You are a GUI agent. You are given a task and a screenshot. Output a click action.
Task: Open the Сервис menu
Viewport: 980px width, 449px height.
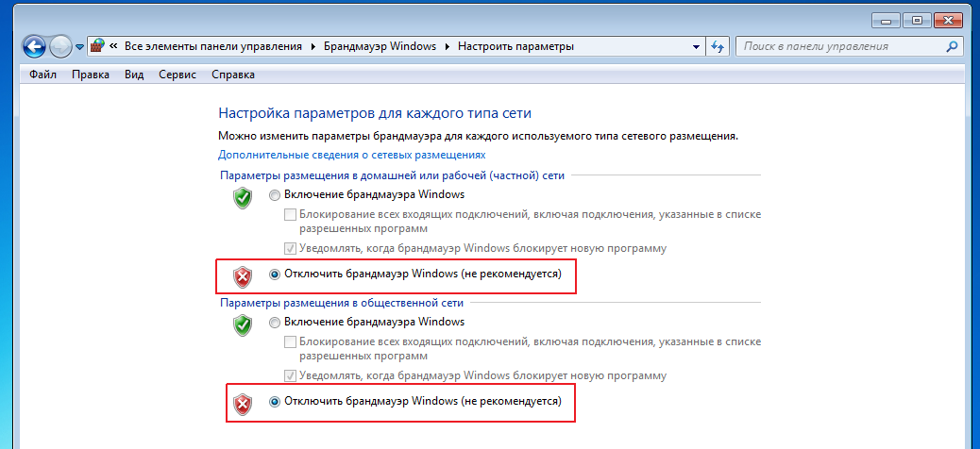[177, 75]
